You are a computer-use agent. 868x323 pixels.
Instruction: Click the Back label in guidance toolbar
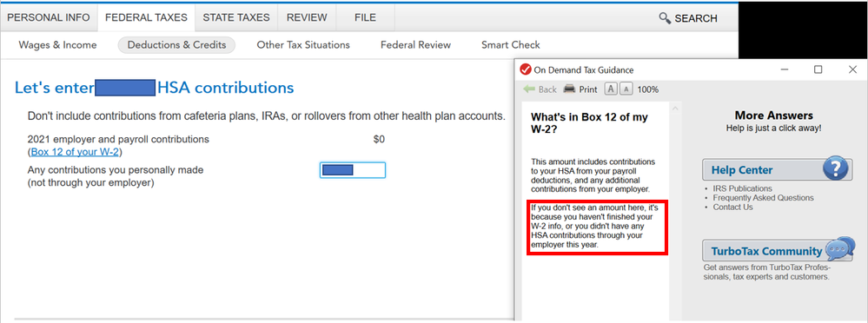coord(547,89)
